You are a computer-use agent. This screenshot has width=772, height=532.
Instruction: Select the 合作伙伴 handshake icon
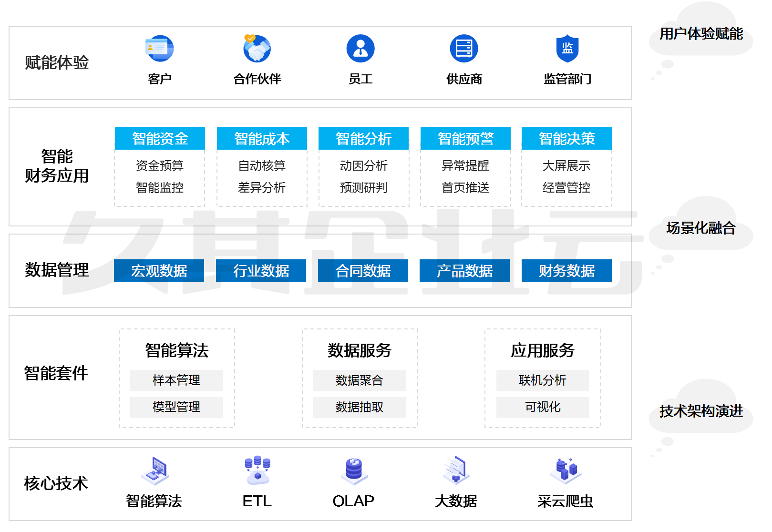(x=257, y=49)
